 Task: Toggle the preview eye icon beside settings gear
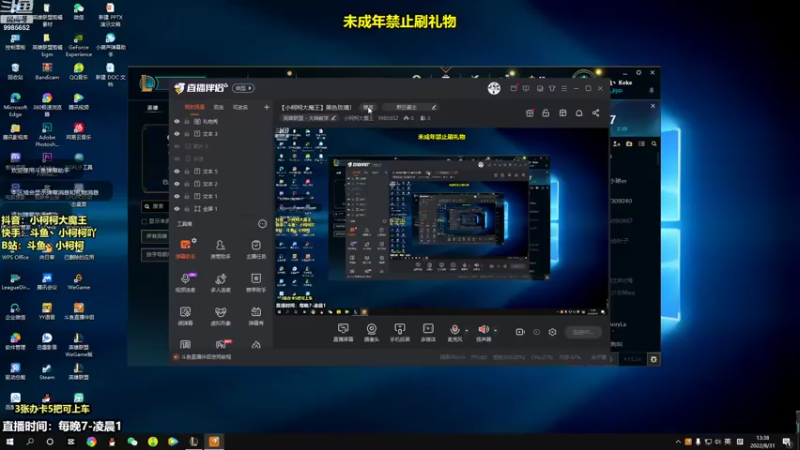tap(537, 332)
